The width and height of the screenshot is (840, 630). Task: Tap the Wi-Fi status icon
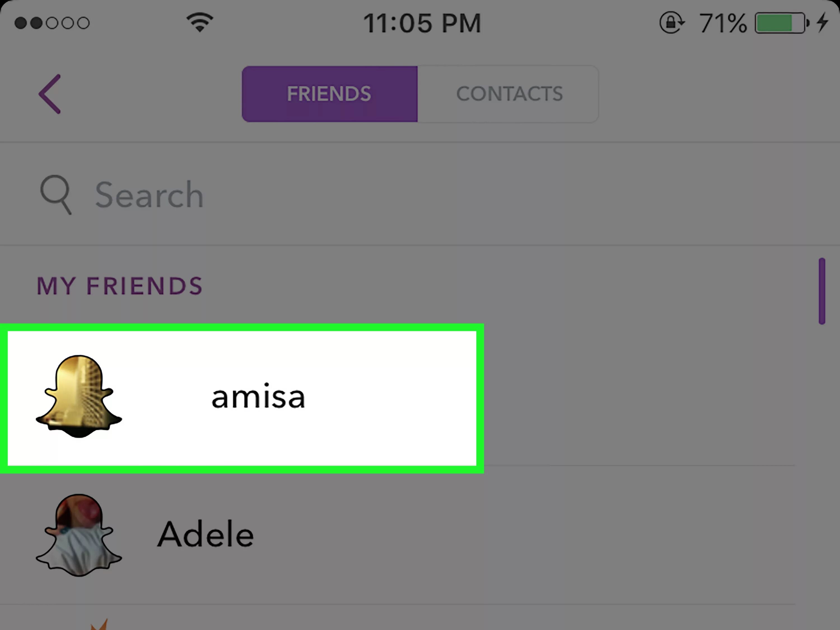pos(200,22)
